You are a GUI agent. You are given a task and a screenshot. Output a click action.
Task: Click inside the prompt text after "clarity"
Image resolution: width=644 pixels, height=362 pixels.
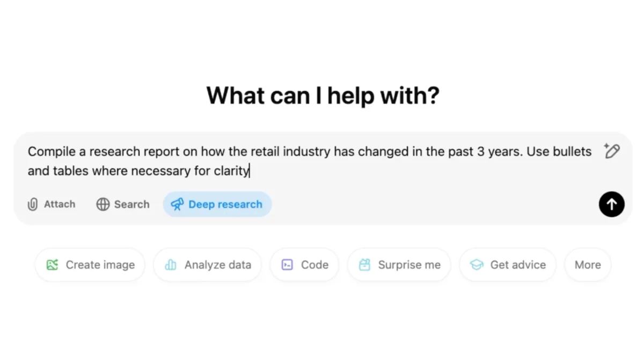click(x=250, y=171)
